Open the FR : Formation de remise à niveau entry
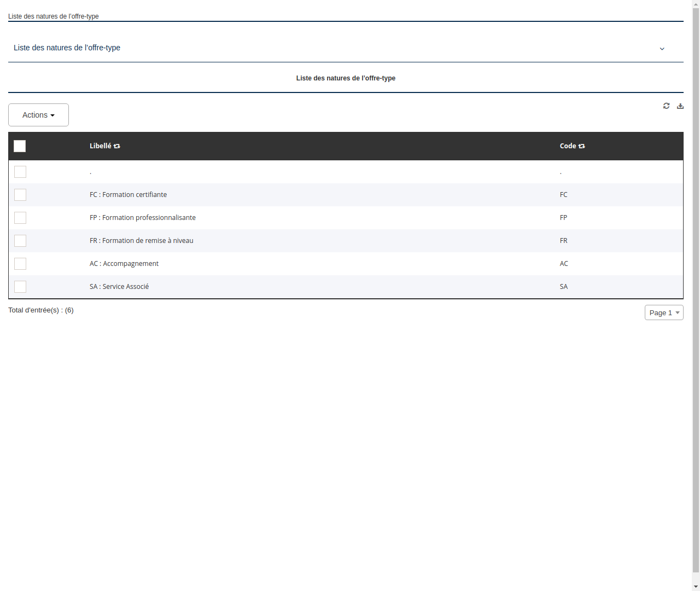Image resolution: width=700 pixels, height=591 pixels. pyautogui.click(x=141, y=240)
